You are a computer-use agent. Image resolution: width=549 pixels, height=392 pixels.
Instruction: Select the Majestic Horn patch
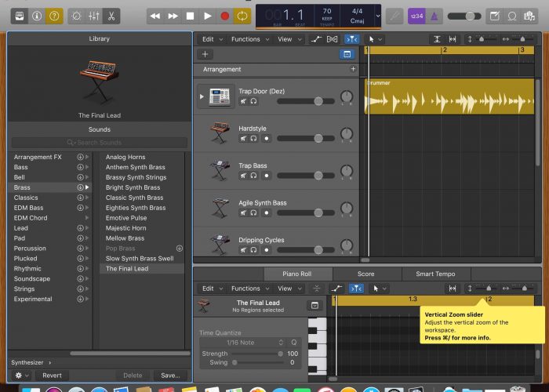126,228
